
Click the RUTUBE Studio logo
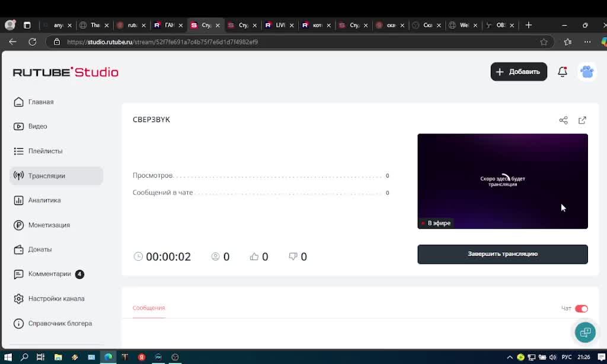click(65, 72)
